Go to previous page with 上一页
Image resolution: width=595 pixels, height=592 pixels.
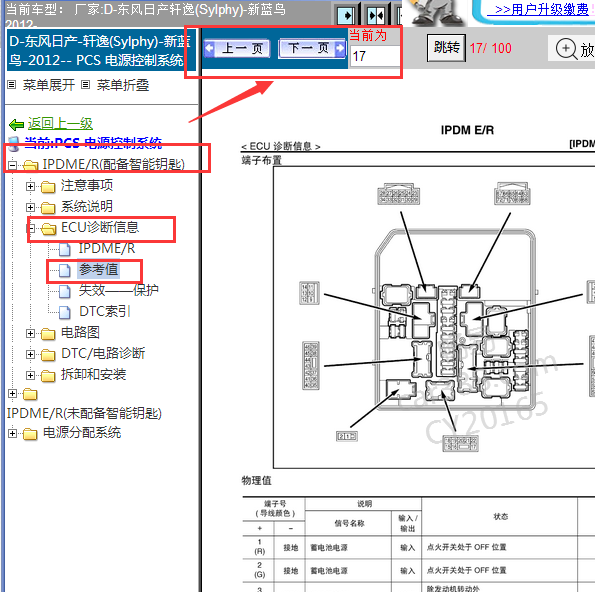coord(237,49)
